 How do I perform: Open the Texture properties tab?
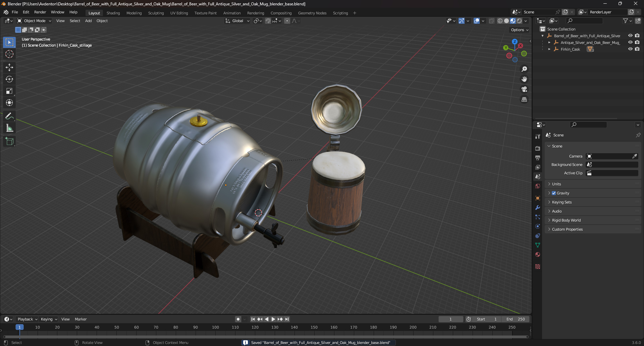coord(538,267)
